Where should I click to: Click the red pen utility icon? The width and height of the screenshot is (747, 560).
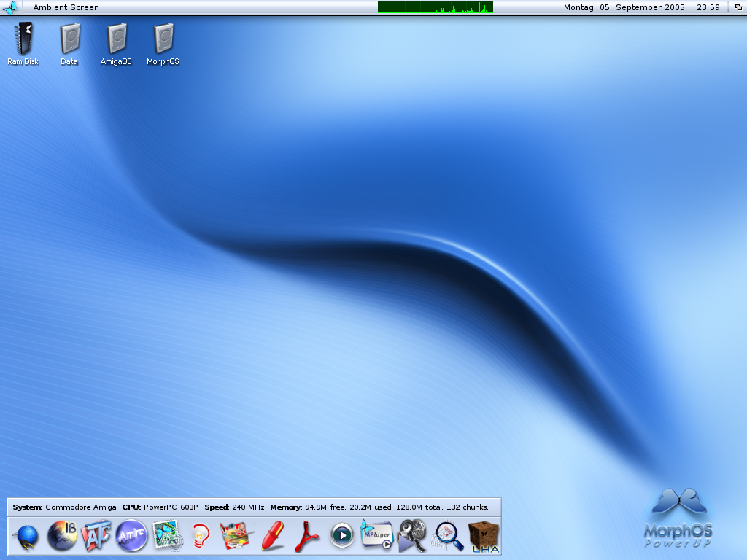click(271, 536)
